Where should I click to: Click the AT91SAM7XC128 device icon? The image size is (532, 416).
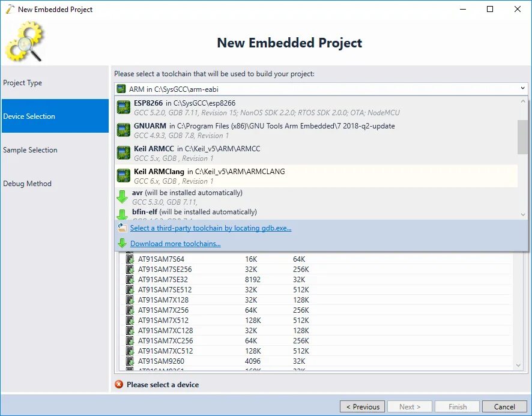click(x=130, y=330)
